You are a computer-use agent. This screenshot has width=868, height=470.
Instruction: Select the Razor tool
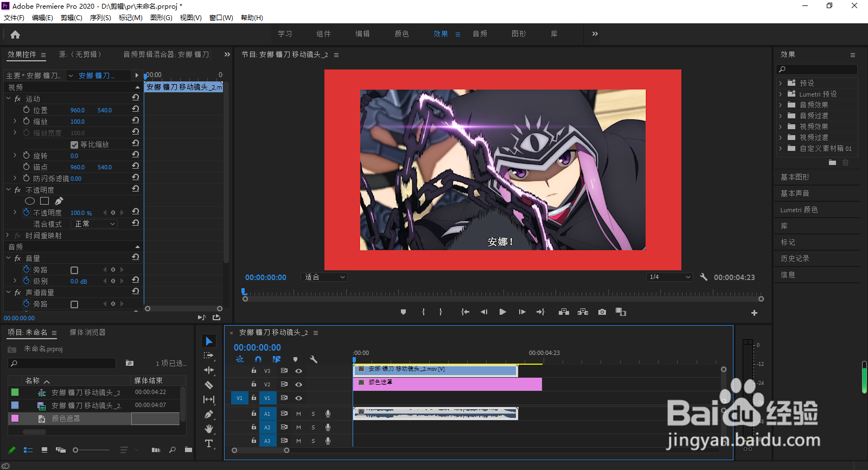pyautogui.click(x=209, y=385)
